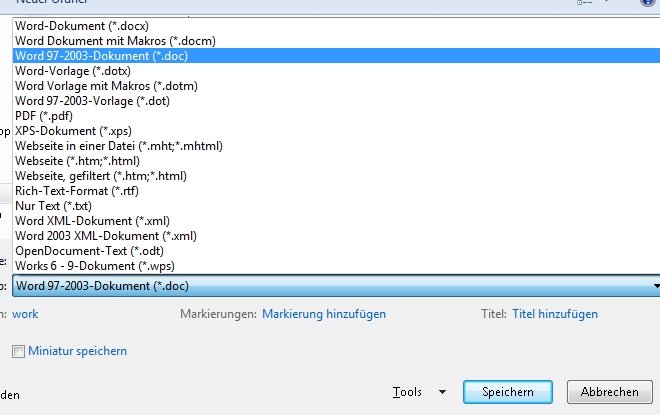Select Word 97-2003-Vorlage (*.dot)
This screenshot has height=415, width=660.
tap(336, 101)
